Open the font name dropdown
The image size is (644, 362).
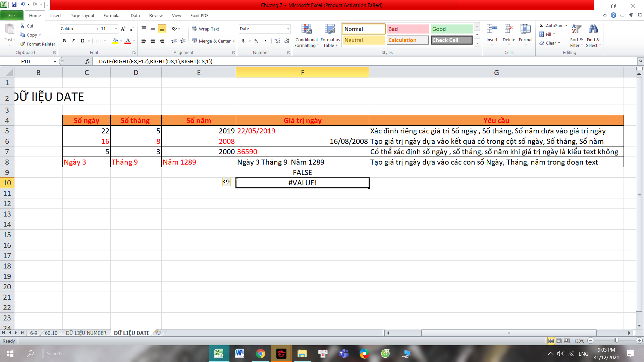coord(97,29)
